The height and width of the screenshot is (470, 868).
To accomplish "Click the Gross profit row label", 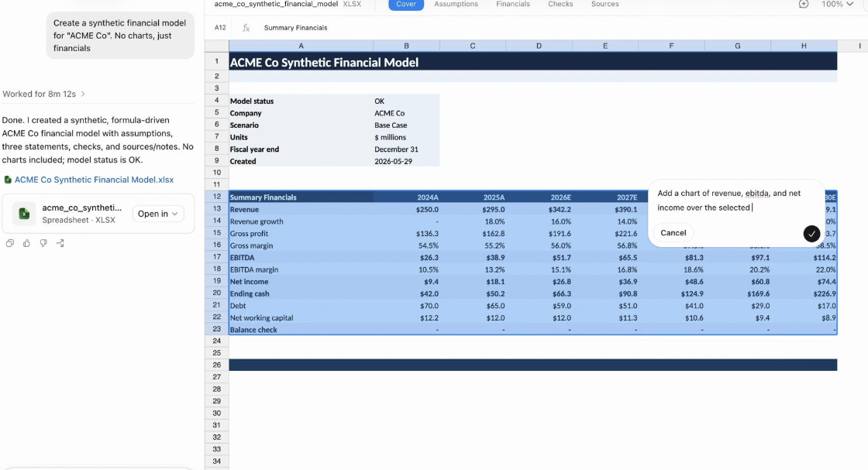I will [301, 234].
